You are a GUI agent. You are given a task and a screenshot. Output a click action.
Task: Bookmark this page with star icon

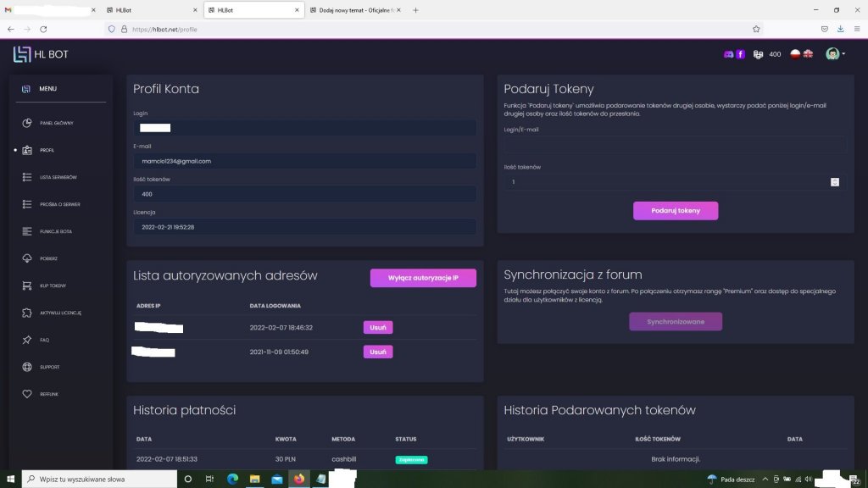[x=756, y=28]
